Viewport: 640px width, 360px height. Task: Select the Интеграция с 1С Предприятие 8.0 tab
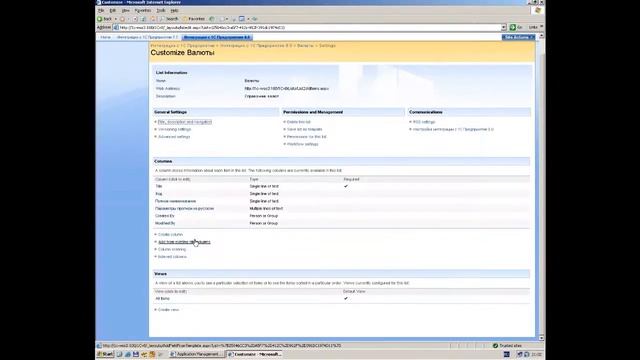217,37
